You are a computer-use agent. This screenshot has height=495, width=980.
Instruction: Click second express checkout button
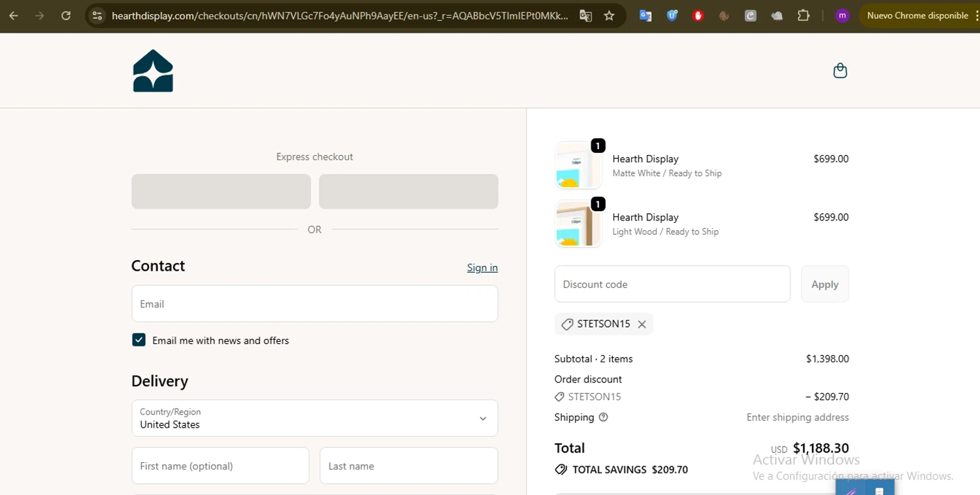click(x=408, y=192)
